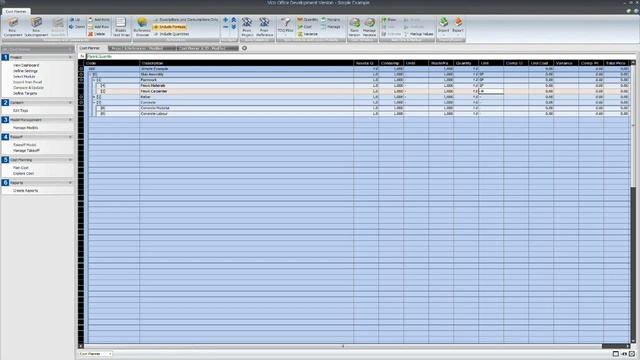Enable Descriptions and Consumptions Only option
The width and height of the screenshot is (640, 360).
(x=186, y=20)
